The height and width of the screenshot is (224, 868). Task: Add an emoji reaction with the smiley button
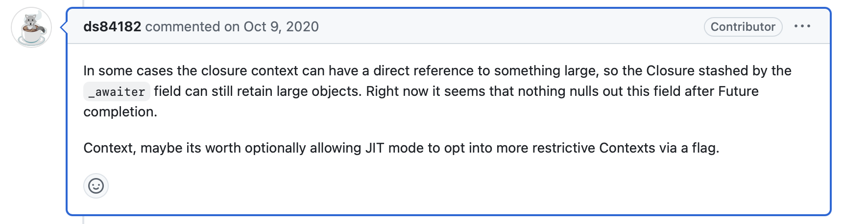pyautogui.click(x=96, y=186)
